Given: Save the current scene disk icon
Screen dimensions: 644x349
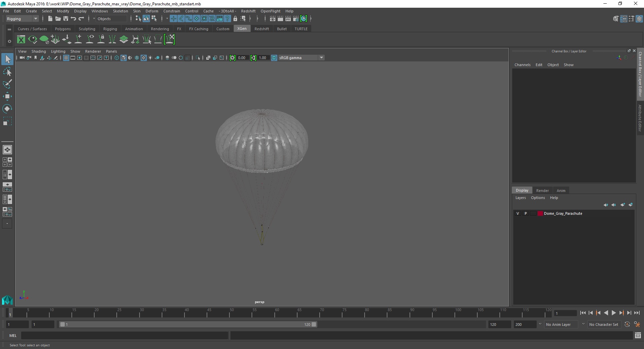Looking at the screenshot, I should 65,19.
